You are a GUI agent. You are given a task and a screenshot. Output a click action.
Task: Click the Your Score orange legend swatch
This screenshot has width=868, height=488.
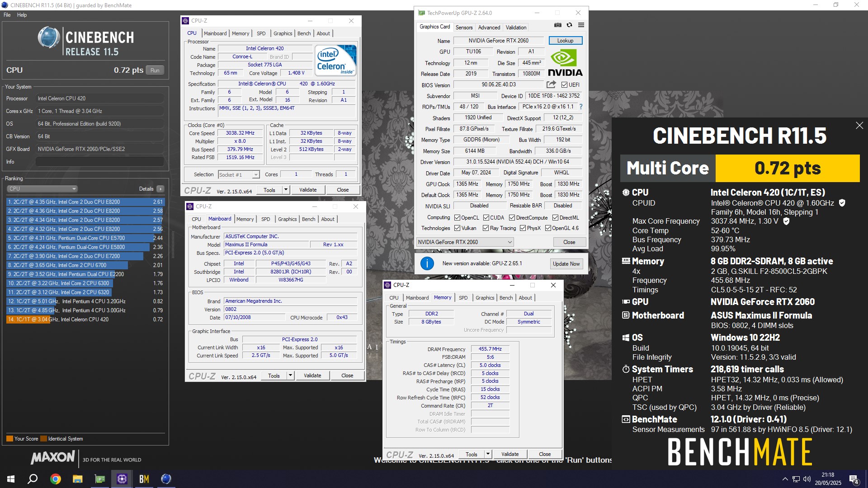9,439
